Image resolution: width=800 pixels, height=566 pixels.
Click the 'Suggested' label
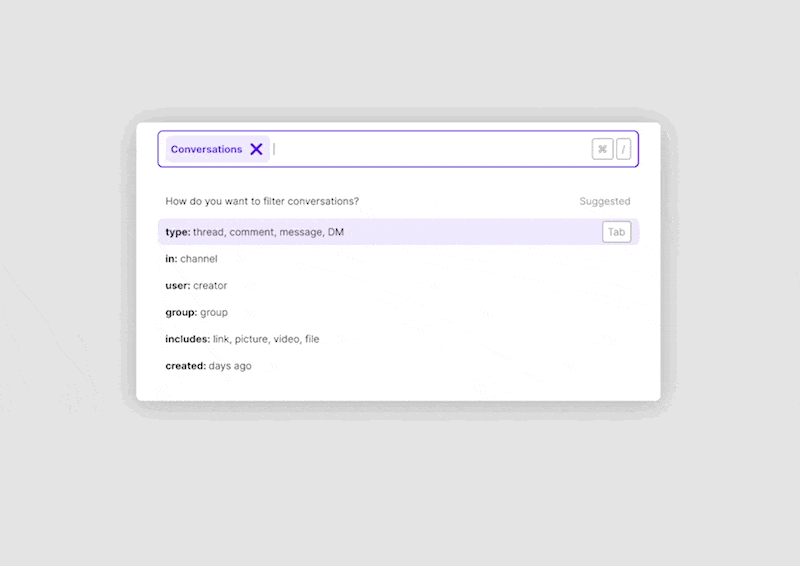click(x=605, y=201)
